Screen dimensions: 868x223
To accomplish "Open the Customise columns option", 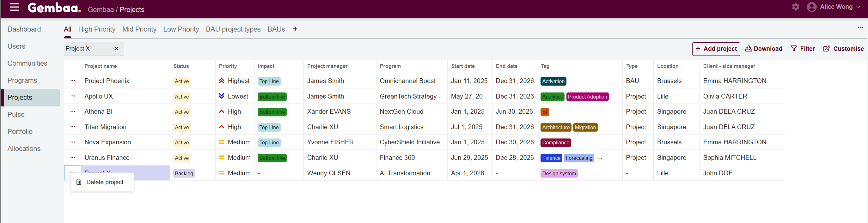I will 843,49.
